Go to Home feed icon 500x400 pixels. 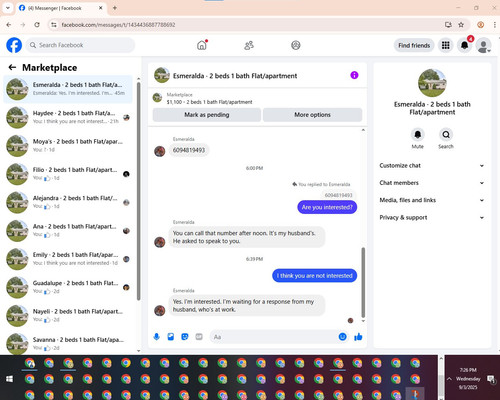pos(202,45)
